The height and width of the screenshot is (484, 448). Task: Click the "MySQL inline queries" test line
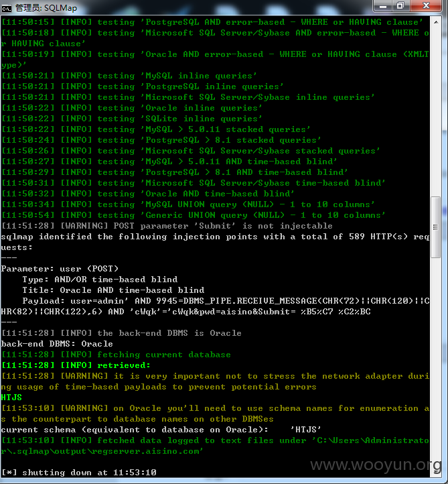(129, 76)
